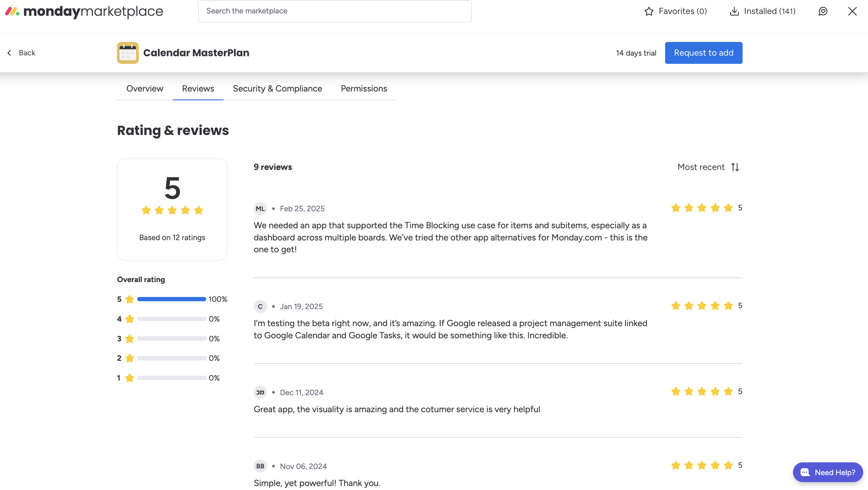Click the star icon in the 2-star rating row

pos(130,358)
